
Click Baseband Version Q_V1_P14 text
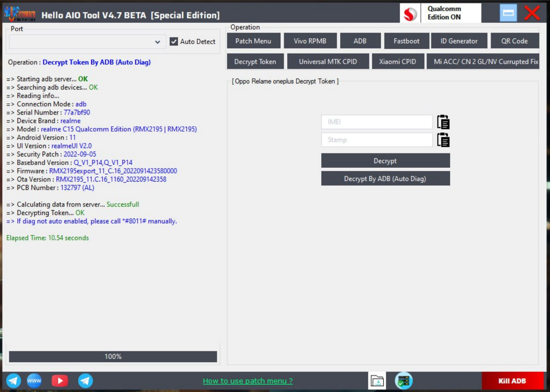pos(103,162)
